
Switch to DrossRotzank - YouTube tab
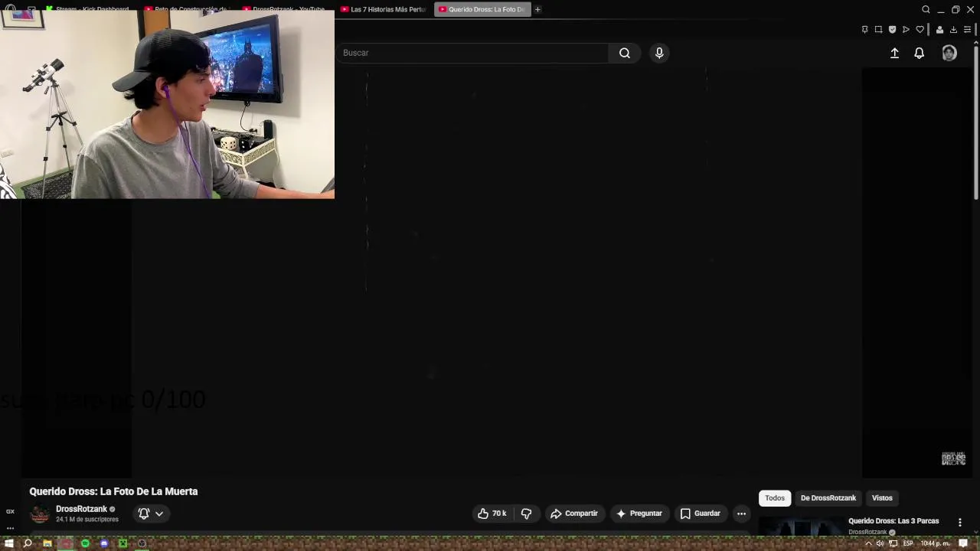tap(284, 9)
